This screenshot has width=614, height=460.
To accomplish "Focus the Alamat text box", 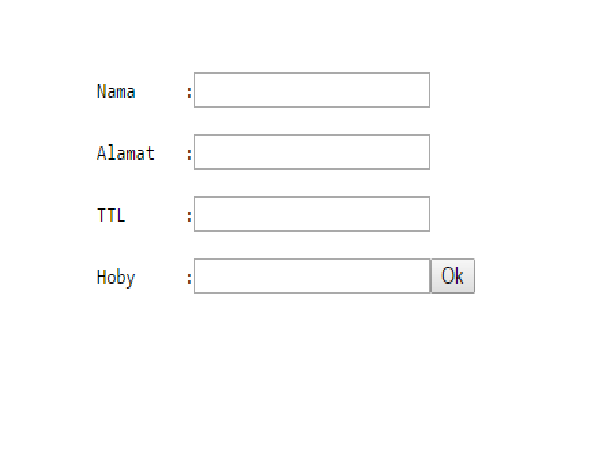I will [x=311, y=152].
